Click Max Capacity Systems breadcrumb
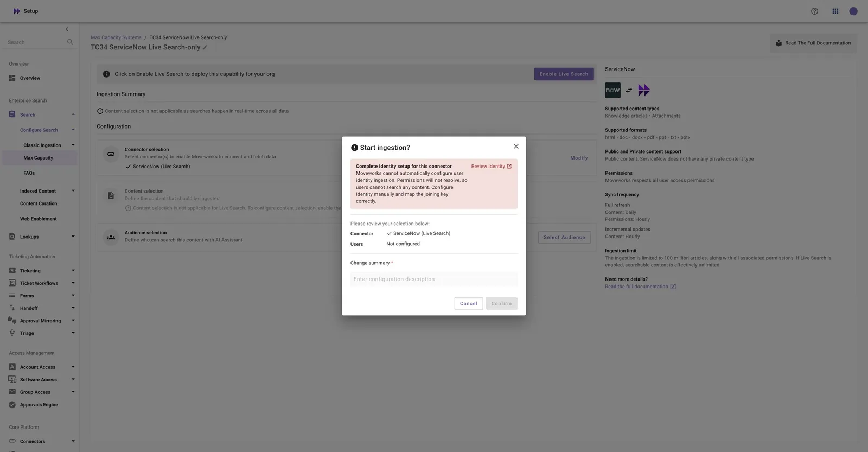The width and height of the screenshot is (868, 452). click(116, 37)
